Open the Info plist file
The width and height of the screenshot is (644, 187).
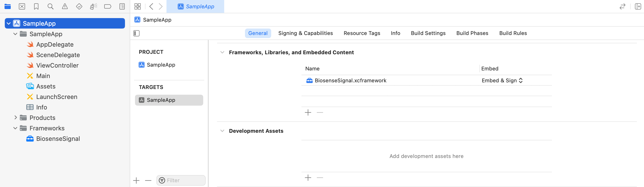42,107
